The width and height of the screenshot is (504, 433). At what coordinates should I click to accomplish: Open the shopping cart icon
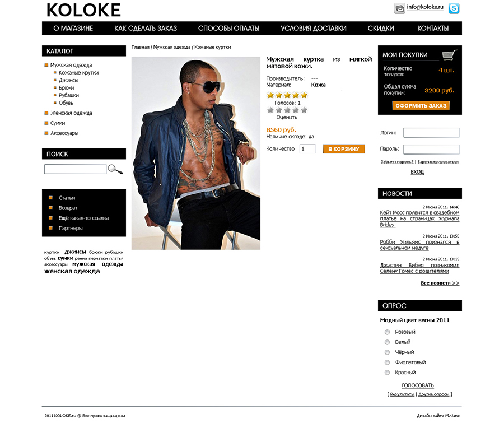(450, 55)
